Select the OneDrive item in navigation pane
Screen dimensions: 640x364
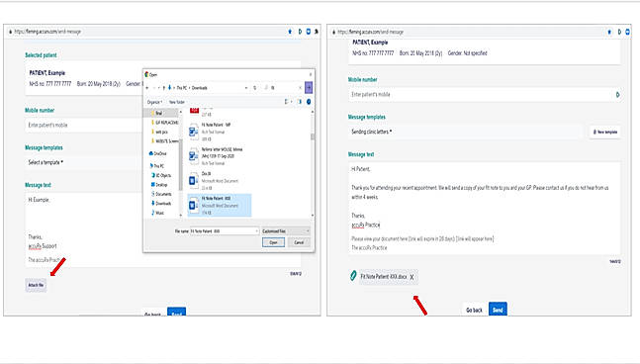(158, 153)
